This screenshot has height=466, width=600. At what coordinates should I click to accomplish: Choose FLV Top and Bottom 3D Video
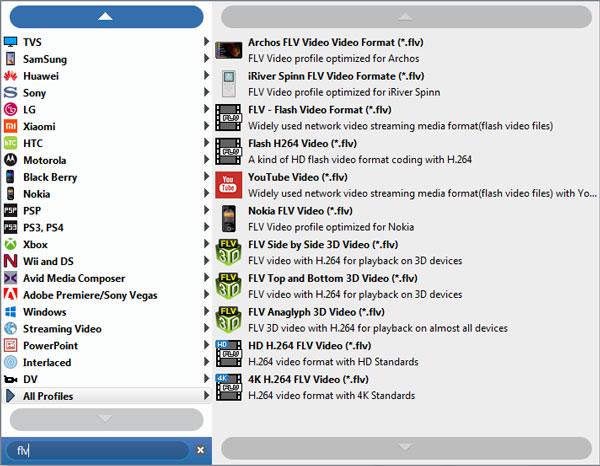click(406, 286)
